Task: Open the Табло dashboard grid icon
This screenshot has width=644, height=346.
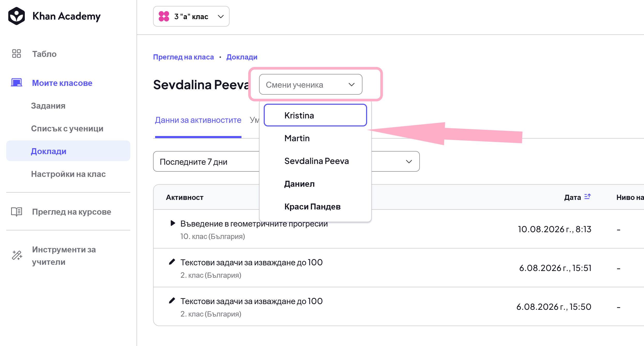Action: (x=17, y=54)
